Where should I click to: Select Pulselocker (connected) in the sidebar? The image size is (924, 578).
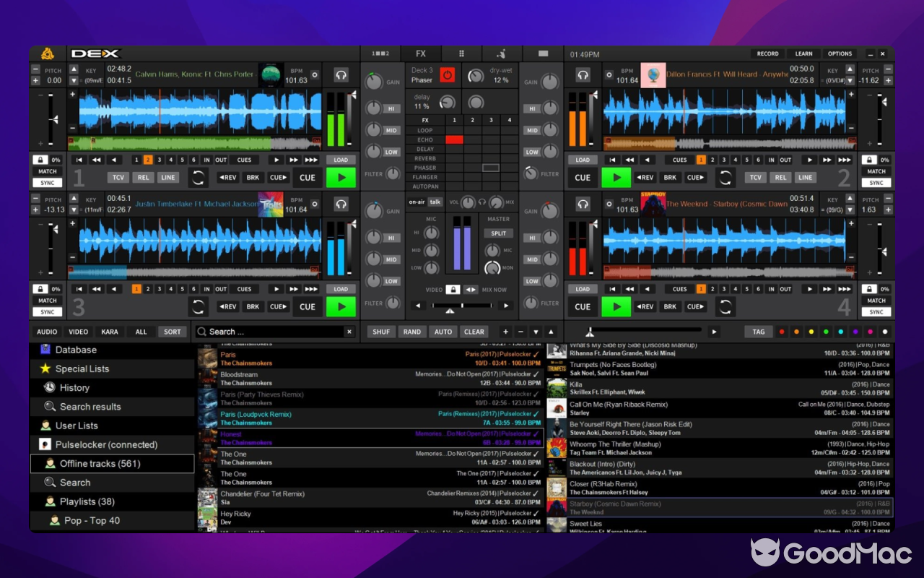[108, 444]
